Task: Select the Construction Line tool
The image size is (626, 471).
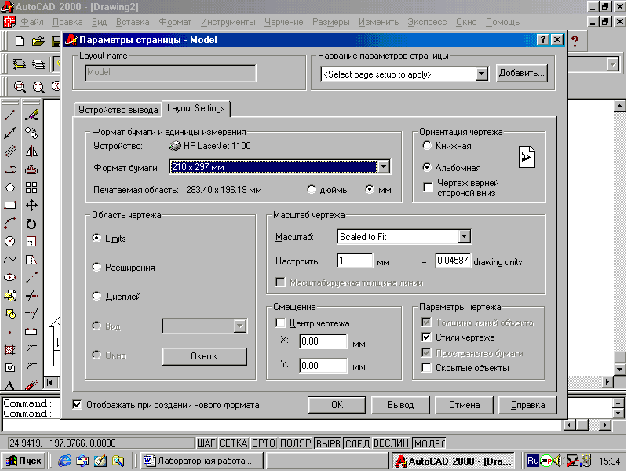Action: pyautogui.click(x=10, y=133)
